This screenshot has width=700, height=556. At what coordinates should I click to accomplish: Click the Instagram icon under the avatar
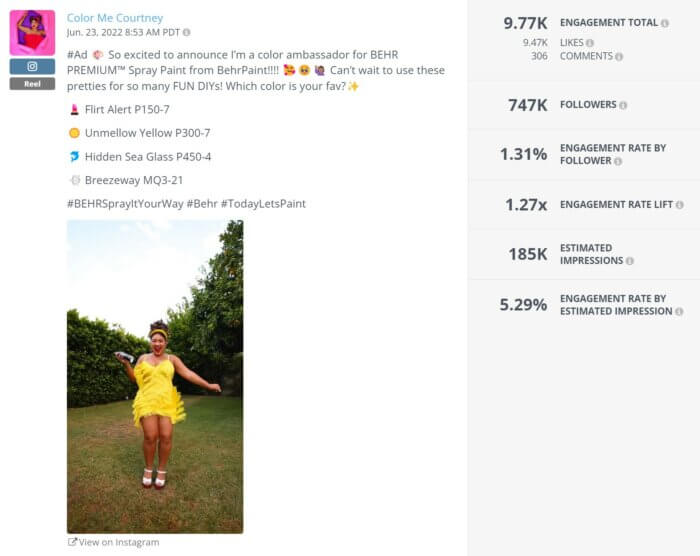pos(32,66)
